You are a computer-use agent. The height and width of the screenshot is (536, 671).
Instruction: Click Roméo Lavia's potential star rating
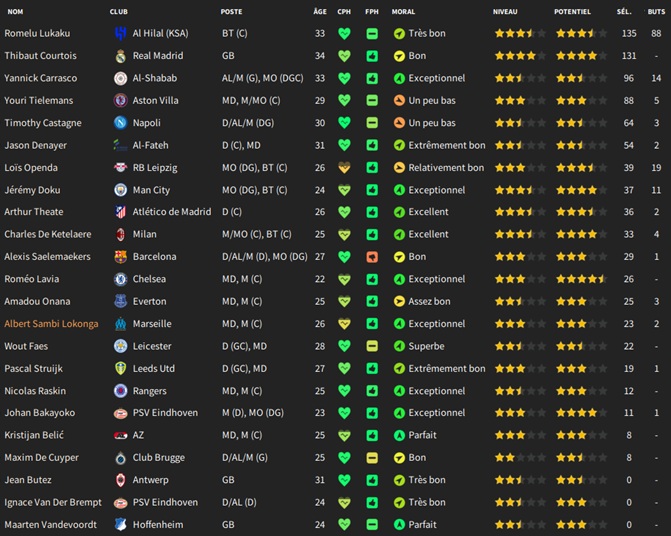click(x=581, y=279)
